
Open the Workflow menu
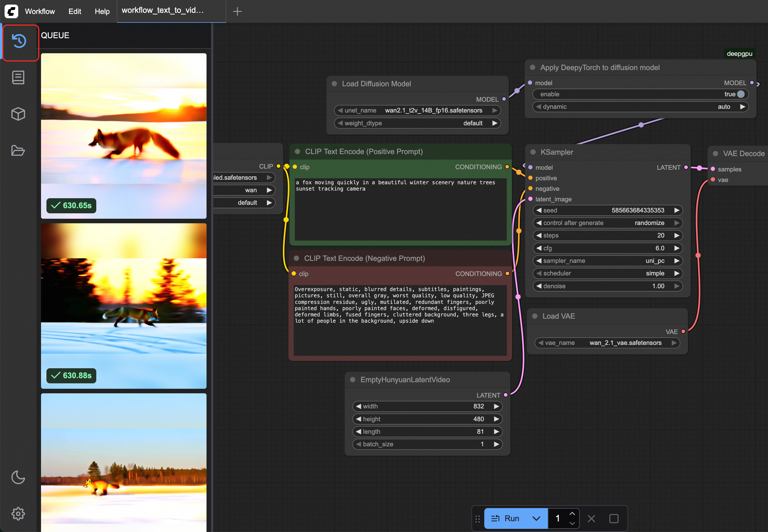pyautogui.click(x=40, y=11)
